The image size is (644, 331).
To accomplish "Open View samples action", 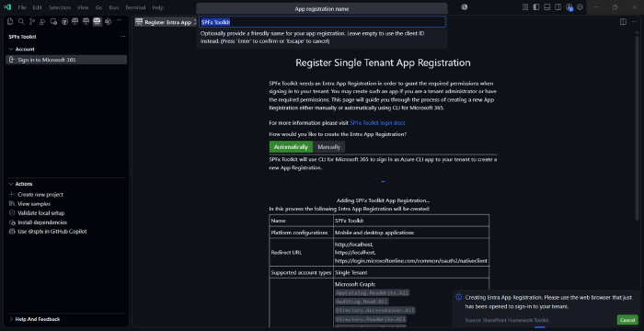I will tap(34, 204).
